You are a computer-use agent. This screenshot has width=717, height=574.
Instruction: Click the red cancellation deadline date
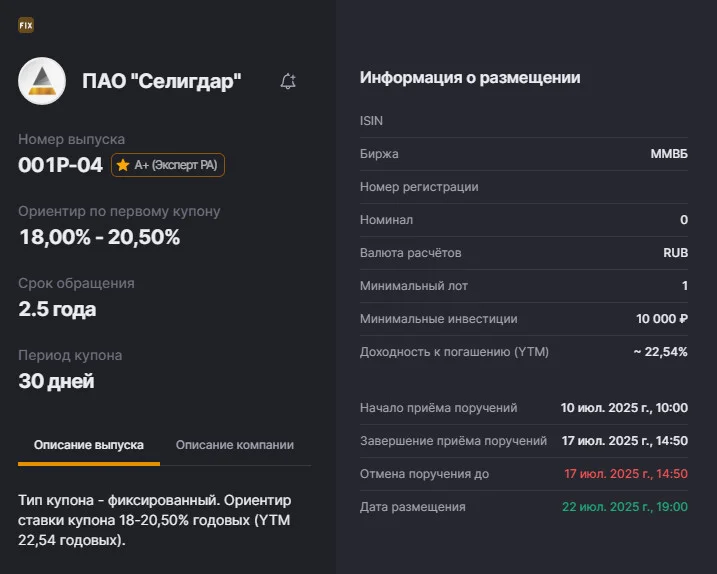pyautogui.click(x=626, y=473)
